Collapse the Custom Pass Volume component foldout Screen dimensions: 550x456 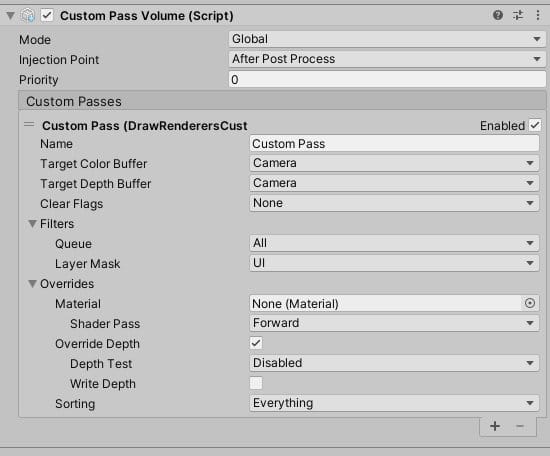point(11,16)
